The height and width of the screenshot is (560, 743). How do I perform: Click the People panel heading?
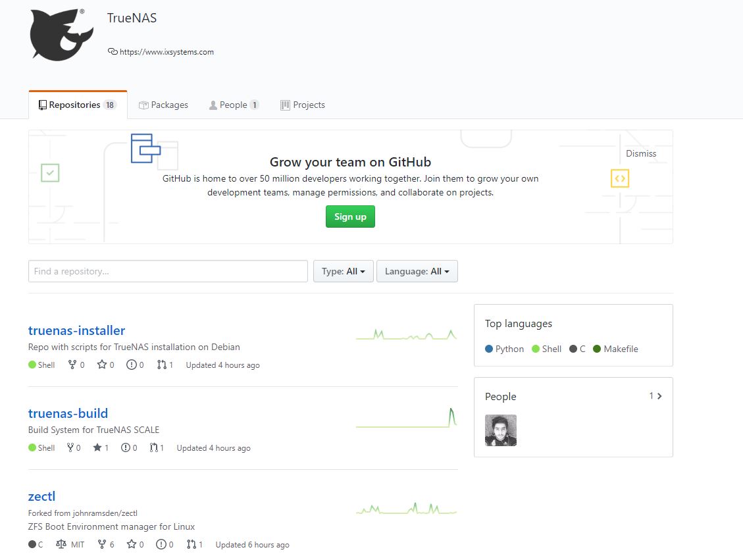click(x=500, y=396)
